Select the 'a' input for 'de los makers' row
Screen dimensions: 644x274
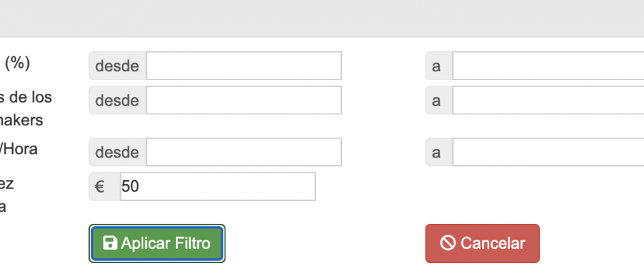[x=548, y=100]
